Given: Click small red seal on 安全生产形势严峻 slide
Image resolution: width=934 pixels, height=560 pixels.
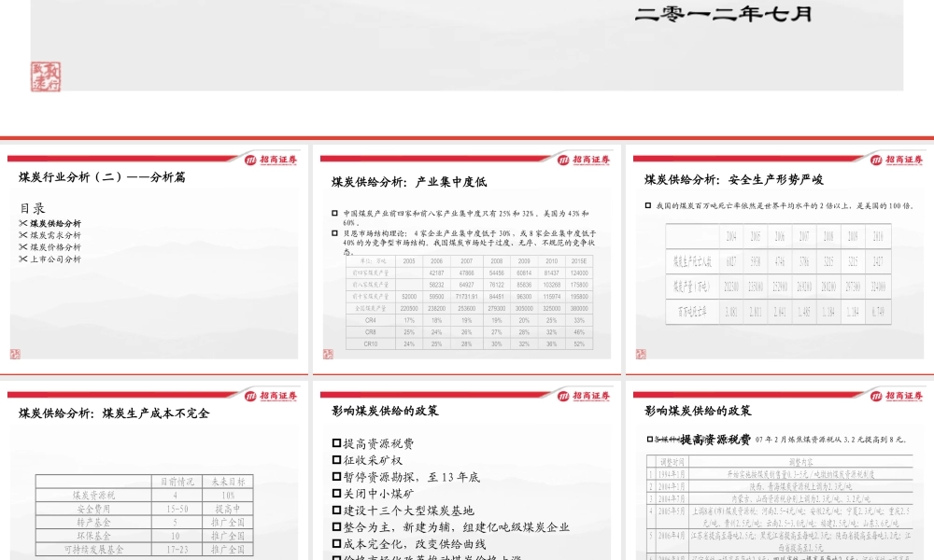Looking at the screenshot, I should point(641,354).
